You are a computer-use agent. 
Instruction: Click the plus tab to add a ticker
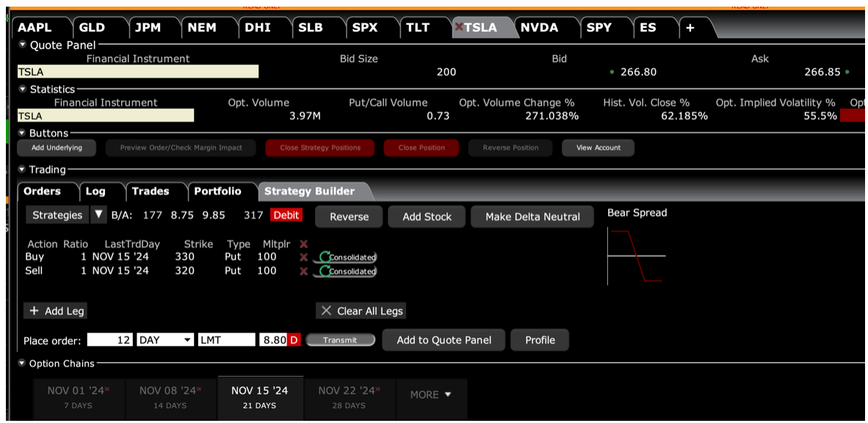(x=689, y=28)
